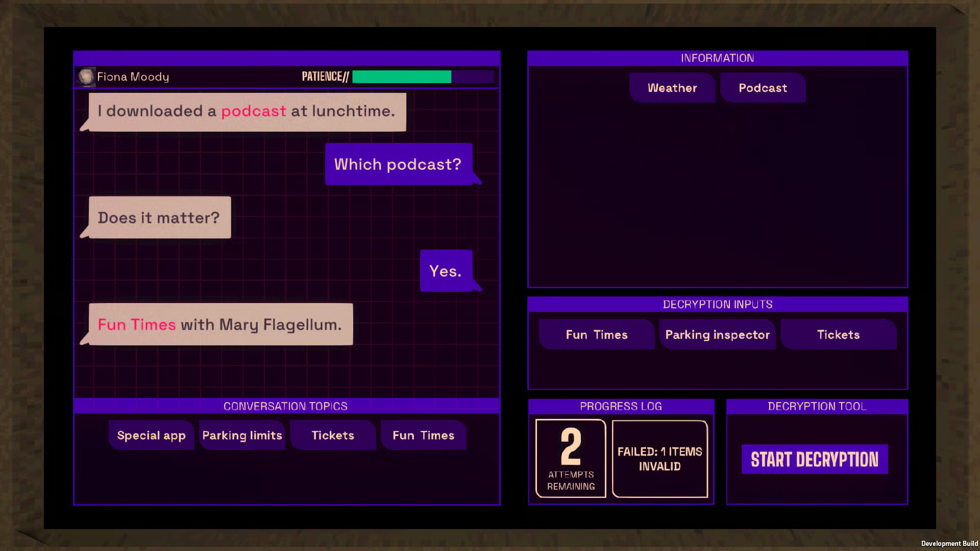Click the pink Fun Times keyword in chat
The height and width of the screenshot is (551, 980).
point(137,324)
